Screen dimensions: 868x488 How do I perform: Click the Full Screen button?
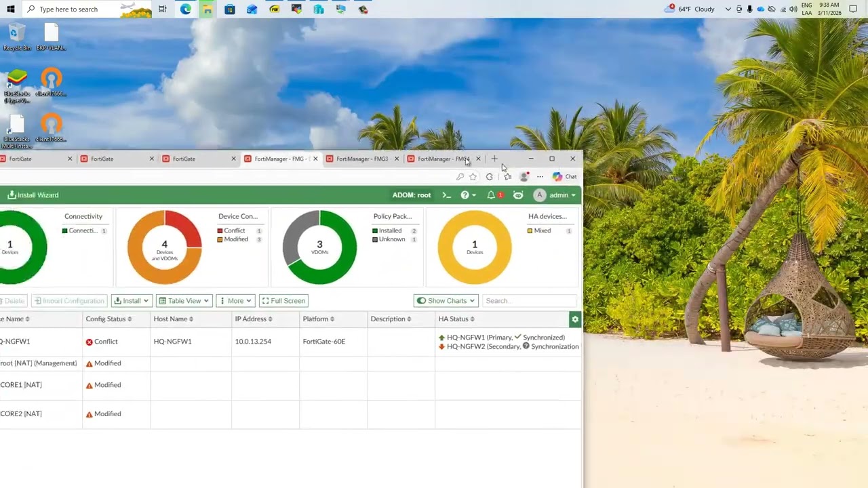(x=283, y=301)
